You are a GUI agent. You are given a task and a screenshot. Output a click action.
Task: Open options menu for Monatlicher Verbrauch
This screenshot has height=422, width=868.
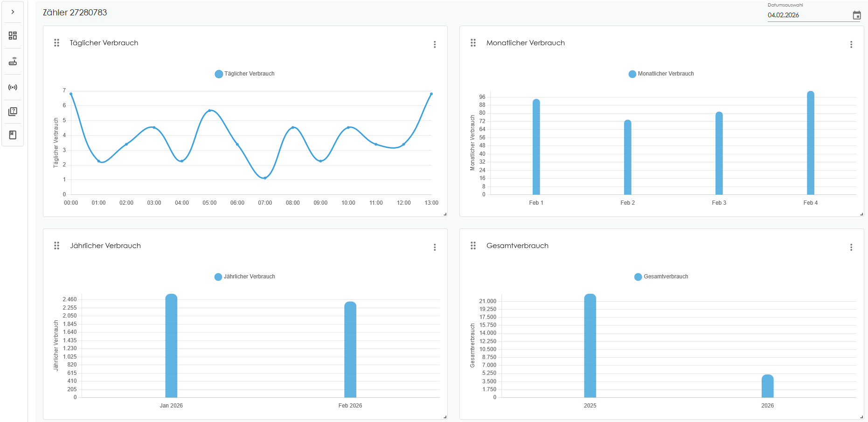click(x=851, y=44)
